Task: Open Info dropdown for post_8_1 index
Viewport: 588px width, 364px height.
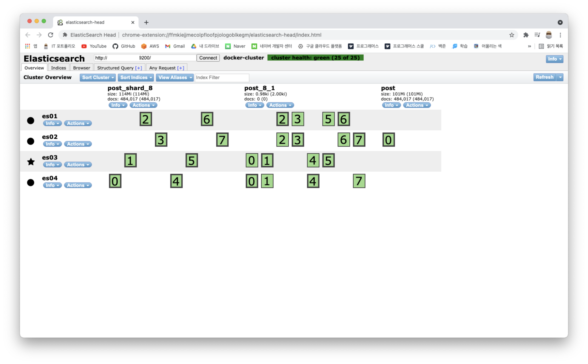Action: coord(255,105)
